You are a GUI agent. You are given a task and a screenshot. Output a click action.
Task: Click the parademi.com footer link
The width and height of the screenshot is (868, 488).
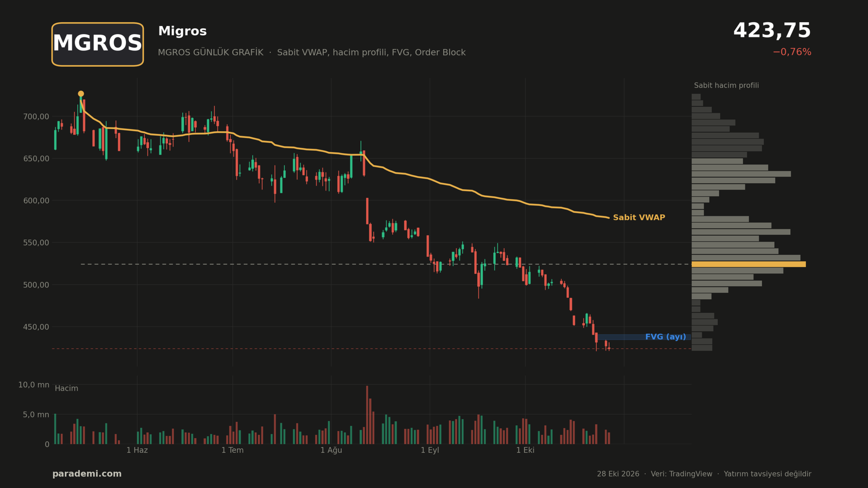(x=87, y=474)
